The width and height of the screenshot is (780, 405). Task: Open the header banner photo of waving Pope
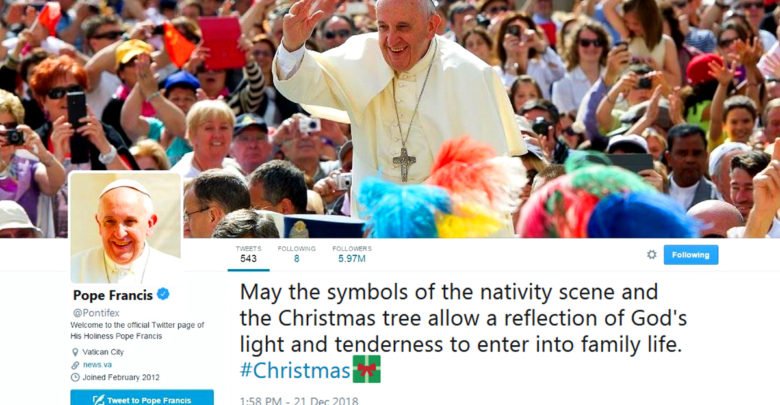click(390, 118)
